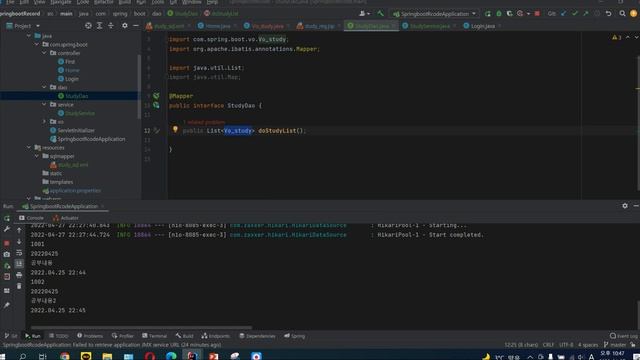640x360 pixels.
Task: Hide the Project tool window
Action: click(x=136, y=26)
